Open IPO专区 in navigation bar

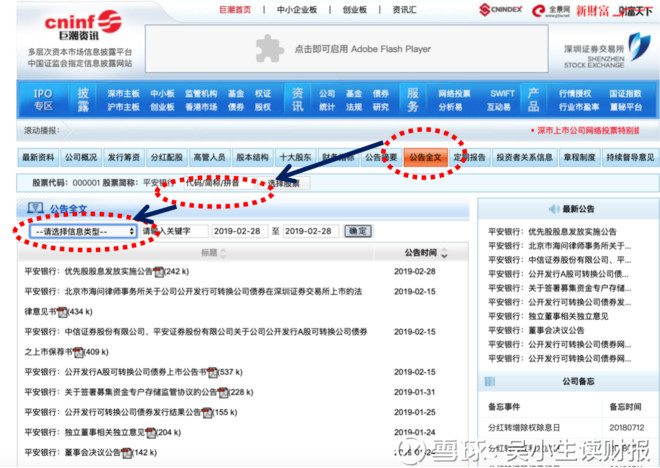click(x=43, y=100)
